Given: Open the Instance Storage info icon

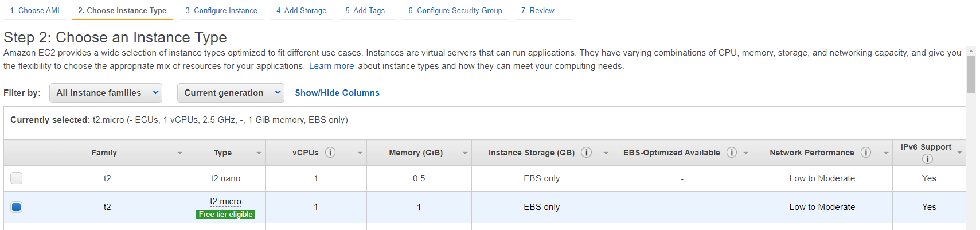Looking at the screenshot, I should click(x=586, y=153).
